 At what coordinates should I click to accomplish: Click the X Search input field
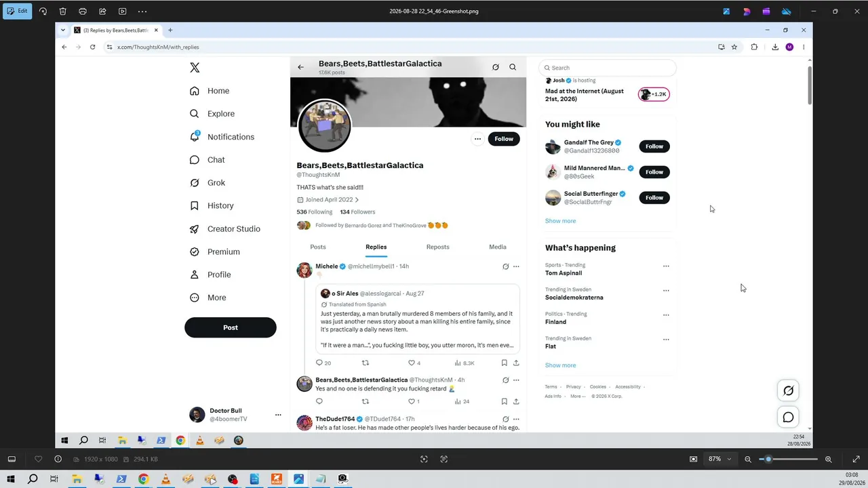[608, 68]
